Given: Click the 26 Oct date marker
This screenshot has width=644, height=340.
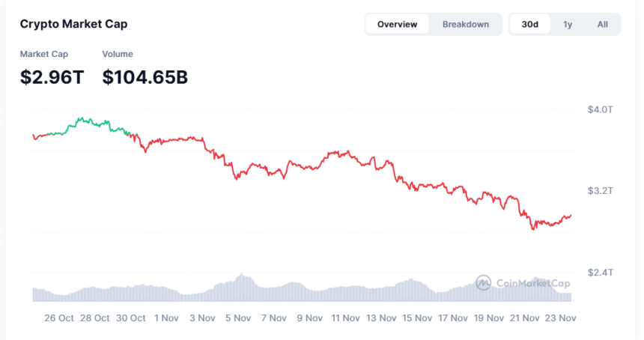Looking at the screenshot, I should [x=59, y=318].
